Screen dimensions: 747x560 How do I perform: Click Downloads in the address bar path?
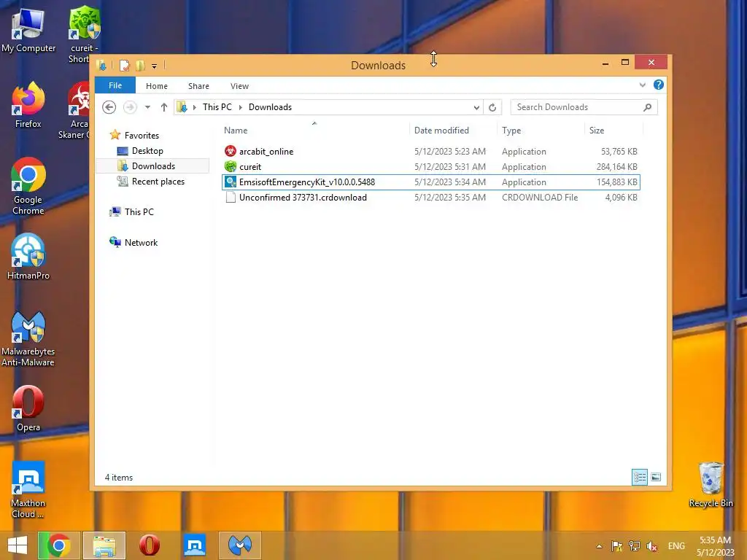coord(270,107)
